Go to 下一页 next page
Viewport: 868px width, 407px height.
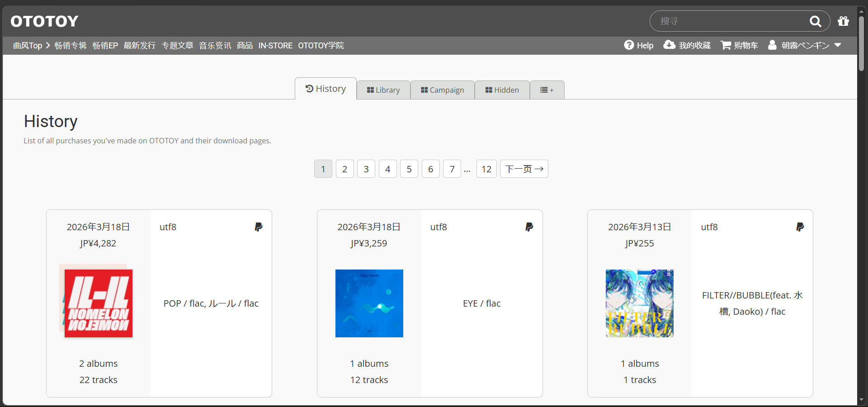point(524,169)
